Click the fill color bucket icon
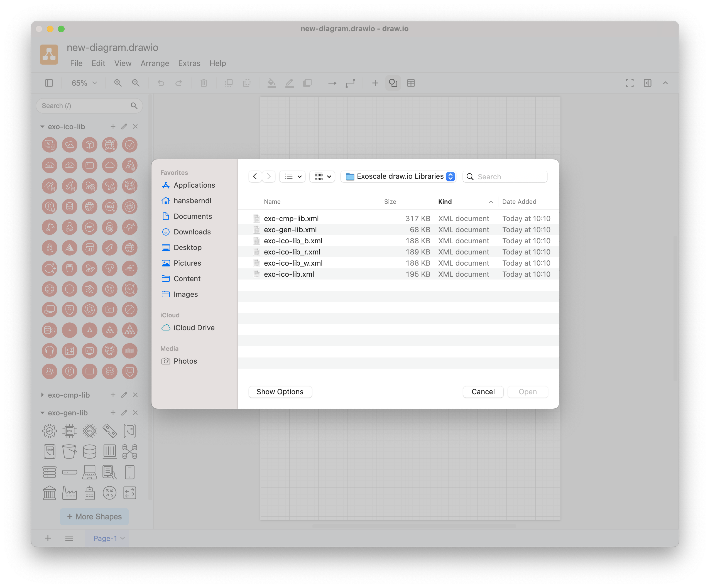Viewport: 710px width, 588px height. coord(271,83)
